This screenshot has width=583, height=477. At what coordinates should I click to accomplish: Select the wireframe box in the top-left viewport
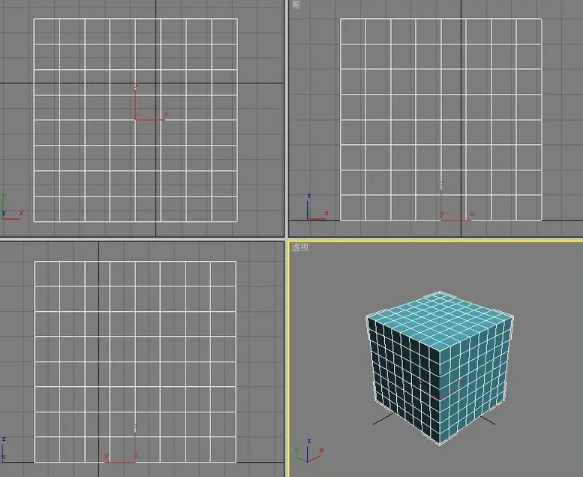point(136,120)
